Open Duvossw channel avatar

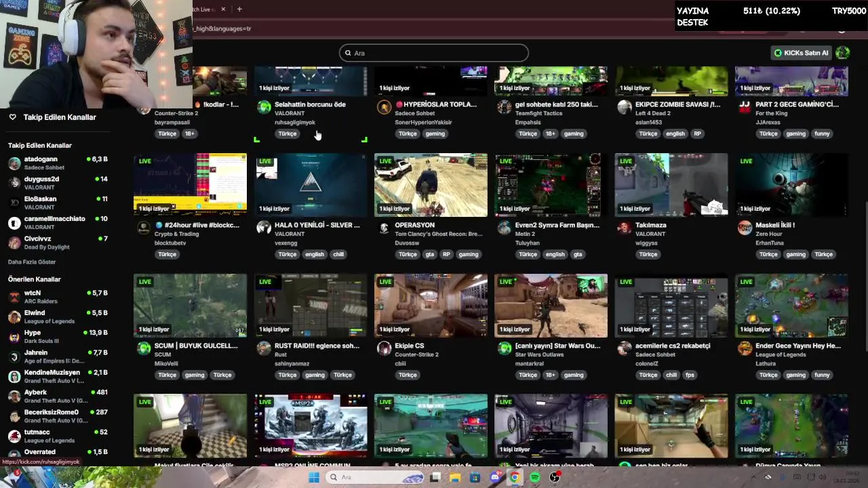pyautogui.click(x=384, y=228)
